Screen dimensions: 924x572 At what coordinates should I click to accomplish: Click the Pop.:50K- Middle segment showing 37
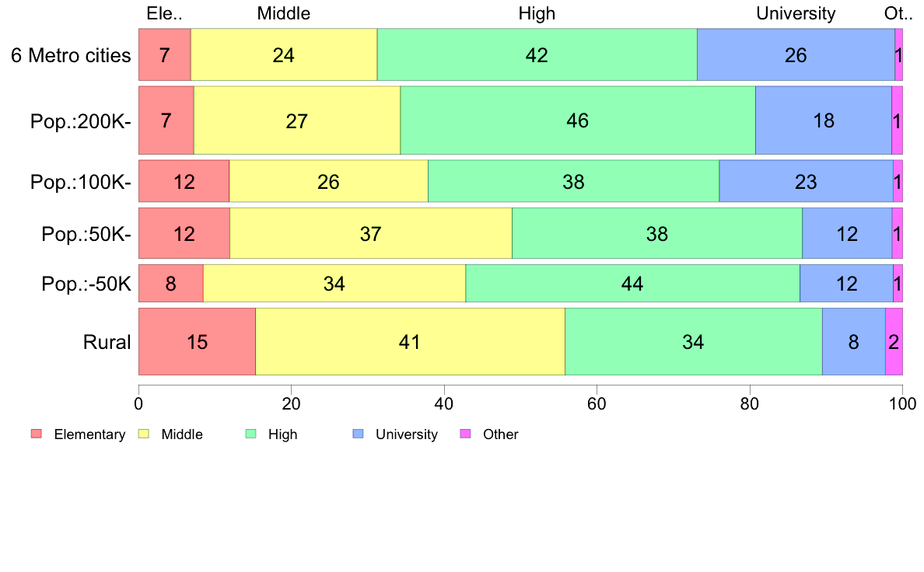point(371,233)
